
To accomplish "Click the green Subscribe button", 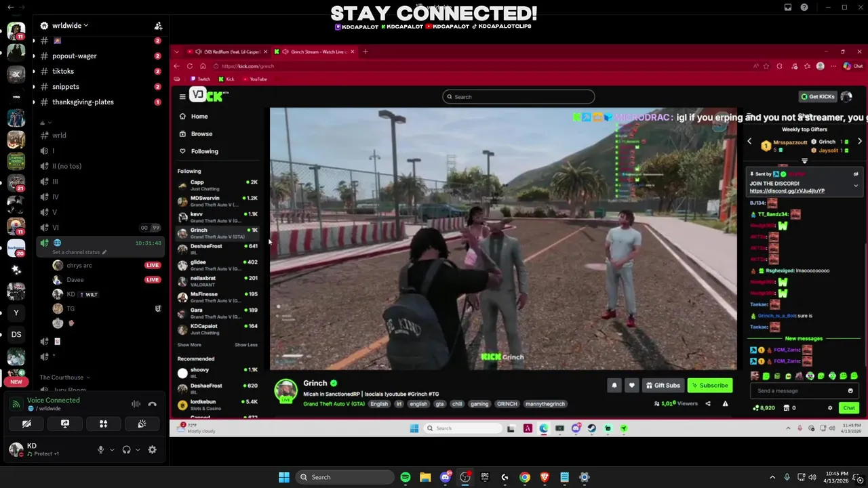I will 710,385.
